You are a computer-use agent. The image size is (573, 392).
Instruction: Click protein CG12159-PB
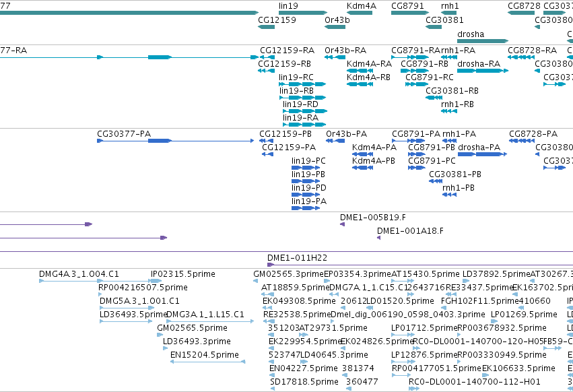coord(267,141)
